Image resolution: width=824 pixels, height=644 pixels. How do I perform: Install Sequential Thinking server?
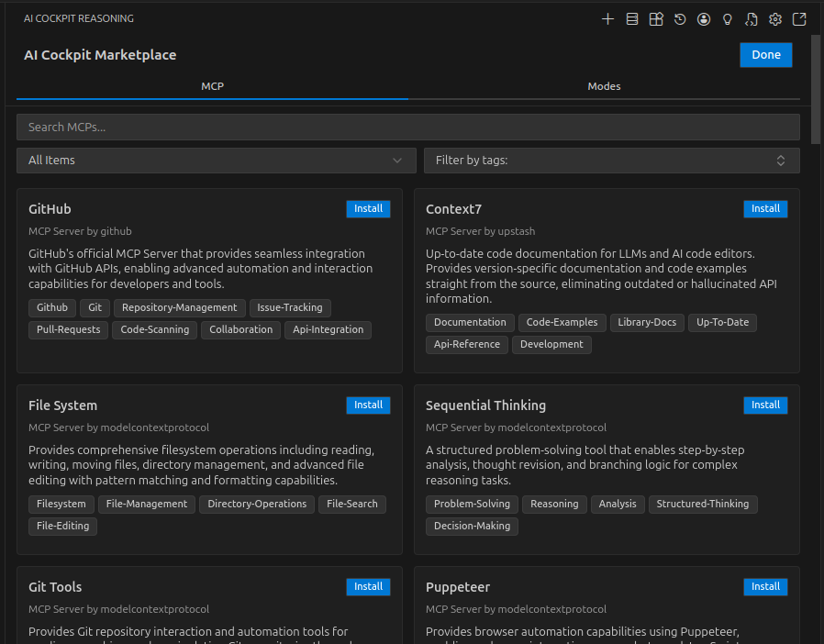coord(765,405)
